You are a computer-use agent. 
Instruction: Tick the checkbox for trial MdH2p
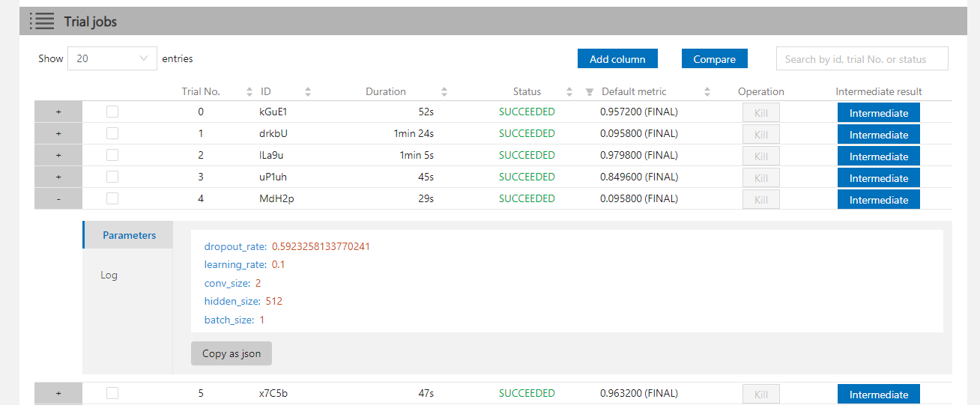click(112, 198)
